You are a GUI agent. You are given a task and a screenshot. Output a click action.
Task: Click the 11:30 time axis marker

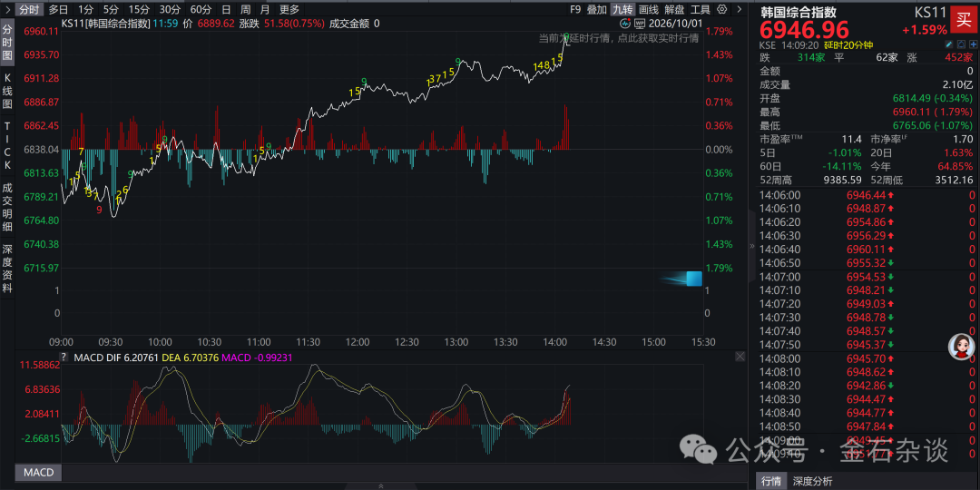309,342
